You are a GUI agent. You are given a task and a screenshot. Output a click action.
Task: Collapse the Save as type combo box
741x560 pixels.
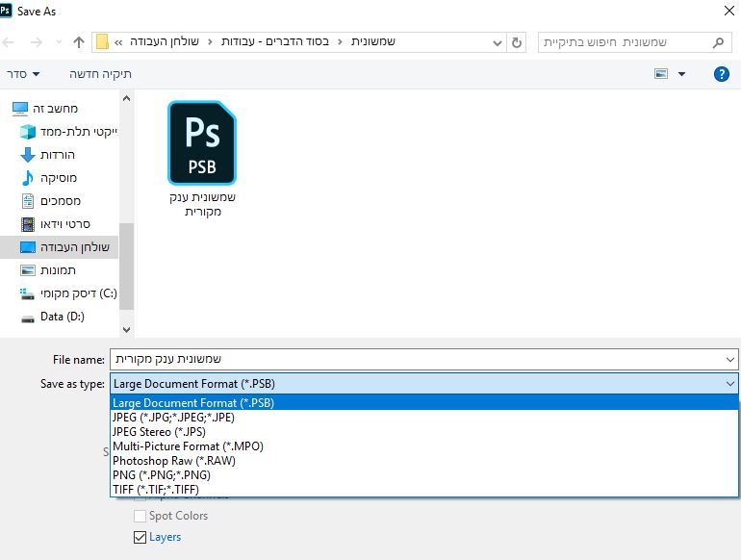click(x=423, y=384)
